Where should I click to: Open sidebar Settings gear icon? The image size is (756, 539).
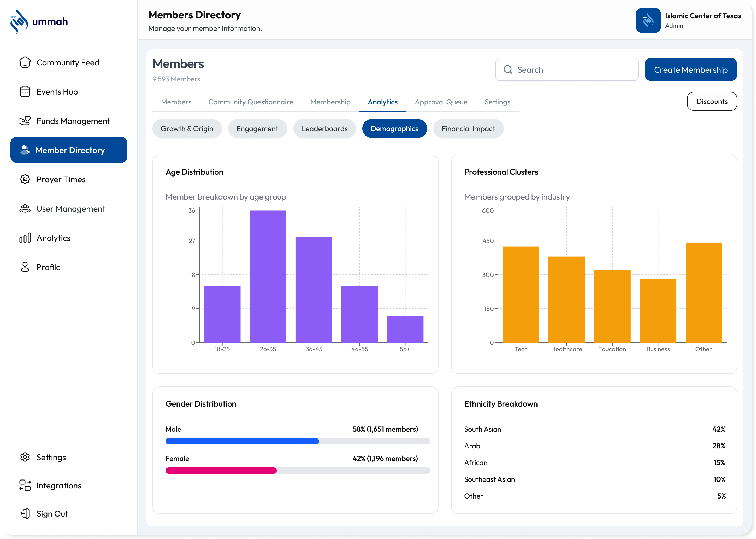pyautogui.click(x=25, y=457)
